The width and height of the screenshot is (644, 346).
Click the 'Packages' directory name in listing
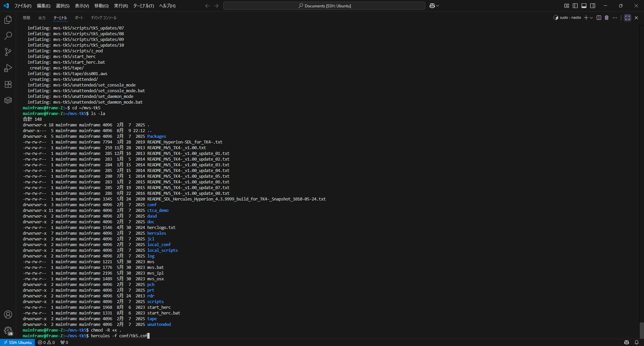click(x=157, y=136)
